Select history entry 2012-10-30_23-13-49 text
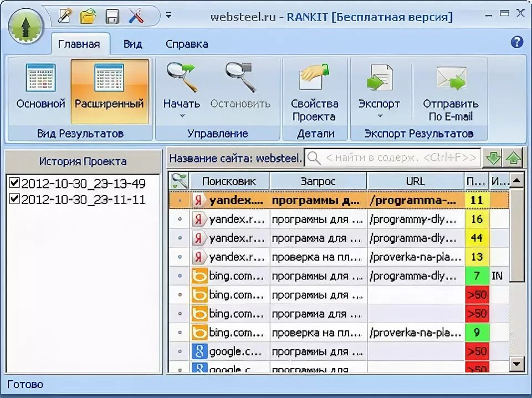 84,183
